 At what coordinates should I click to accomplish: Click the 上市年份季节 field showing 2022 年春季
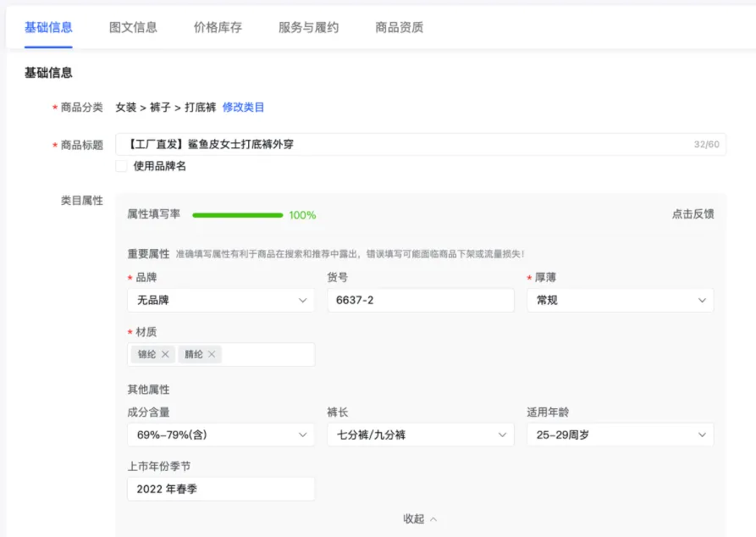220,488
